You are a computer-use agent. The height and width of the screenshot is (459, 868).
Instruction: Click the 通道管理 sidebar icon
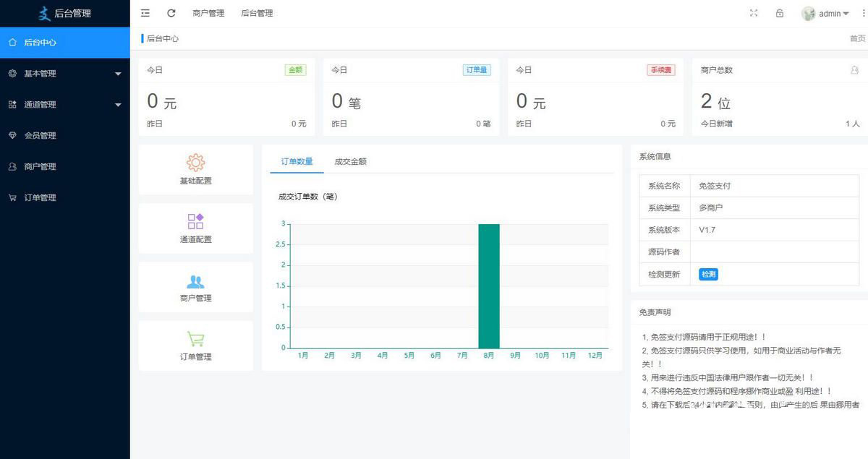pyautogui.click(x=12, y=104)
